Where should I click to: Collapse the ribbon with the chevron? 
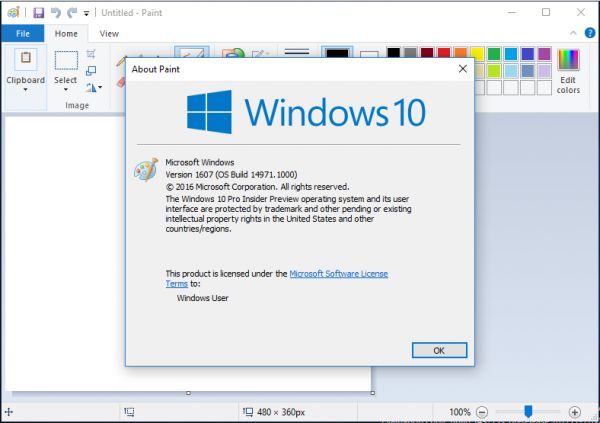point(573,33)
